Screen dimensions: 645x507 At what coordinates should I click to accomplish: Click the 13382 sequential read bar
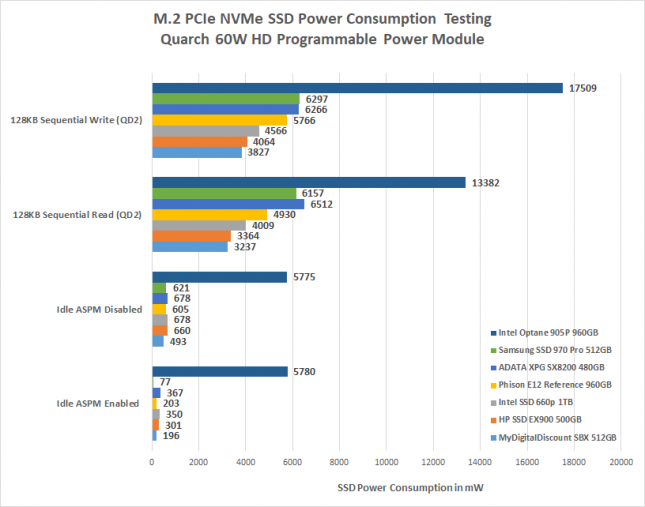[x=309, y=183]
